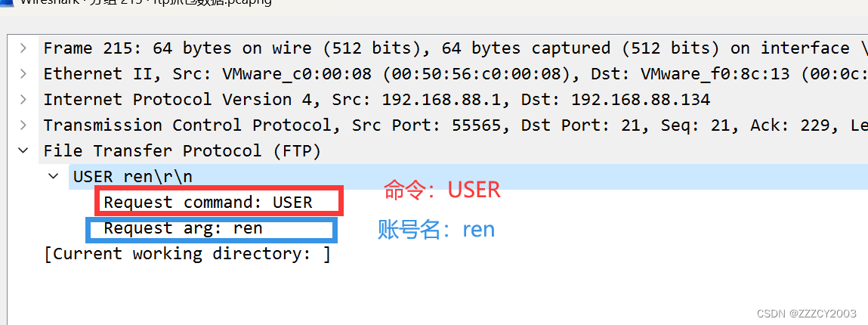This screenshot has height=325, width=868.
Task: Expand the Ethernet II section
Action: coord(24,74)
